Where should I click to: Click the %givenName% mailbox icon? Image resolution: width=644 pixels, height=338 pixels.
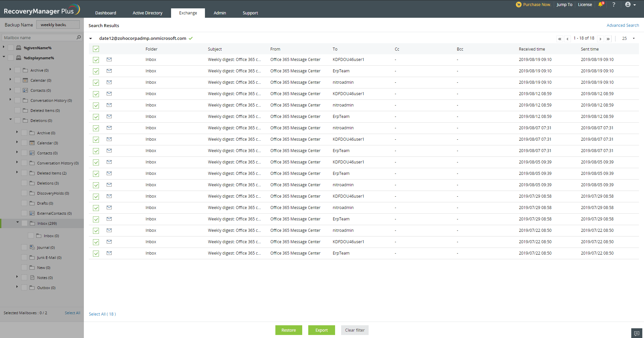click(19, 48)
